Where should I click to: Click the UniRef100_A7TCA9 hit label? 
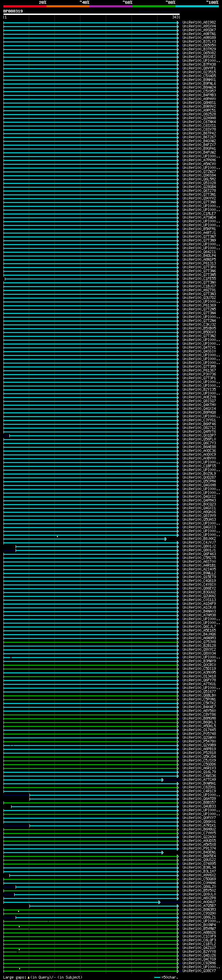[199, 779]
